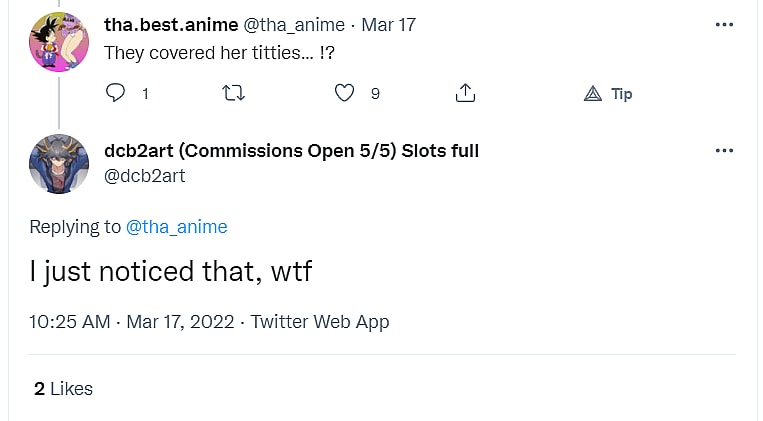763x421 pixels.
Task: Open more options for tha.best.anime's tweet
Action: pyautogui.click(x=725, y=25)
